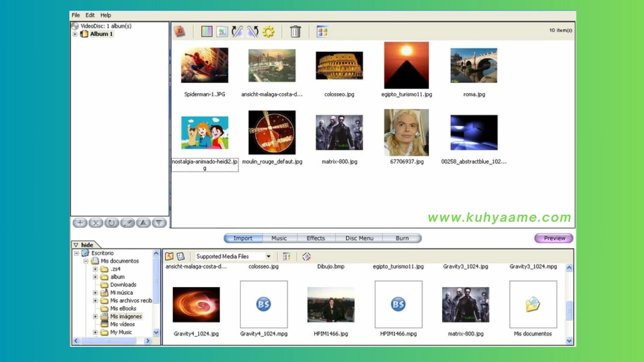Open the Help menu

106,15
